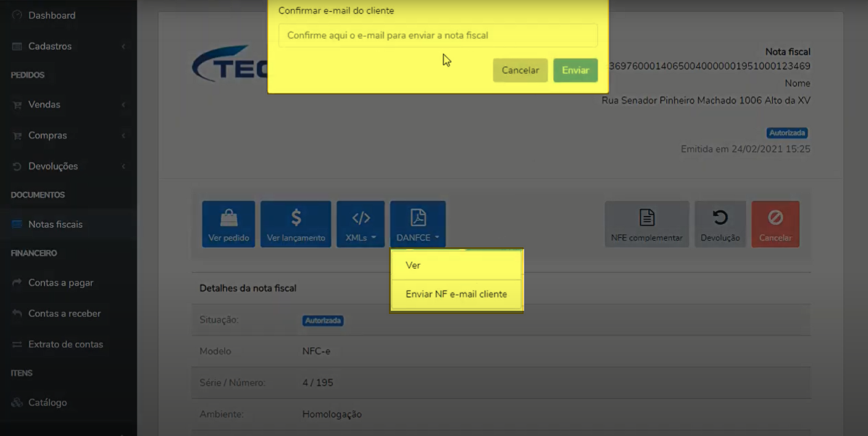The height and width of the screenshot is (436, 868).
Task: Open Catálogo in the sidebar
Action: (x=48, y=403)
